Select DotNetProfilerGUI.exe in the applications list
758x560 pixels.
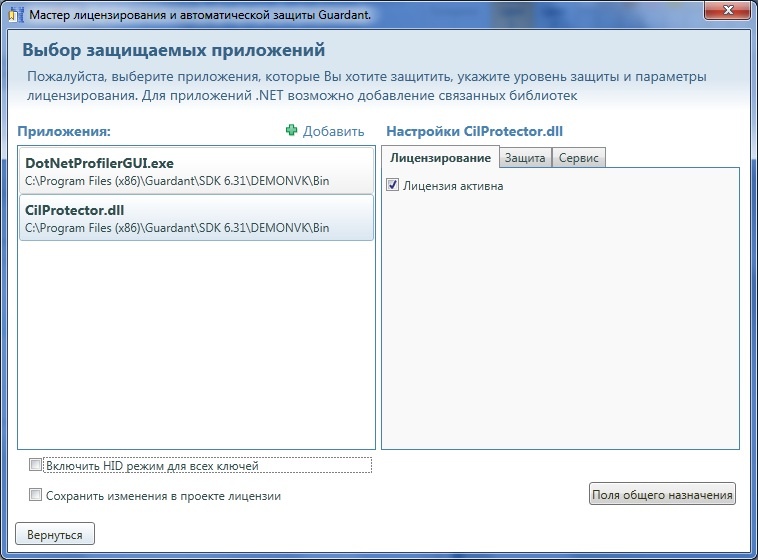197,171
